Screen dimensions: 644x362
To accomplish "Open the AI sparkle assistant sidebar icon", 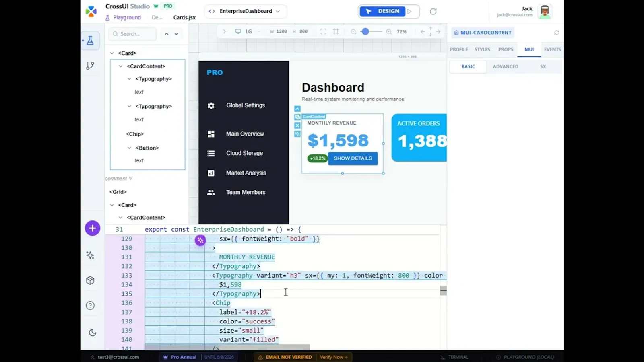I will click(90, 255).
